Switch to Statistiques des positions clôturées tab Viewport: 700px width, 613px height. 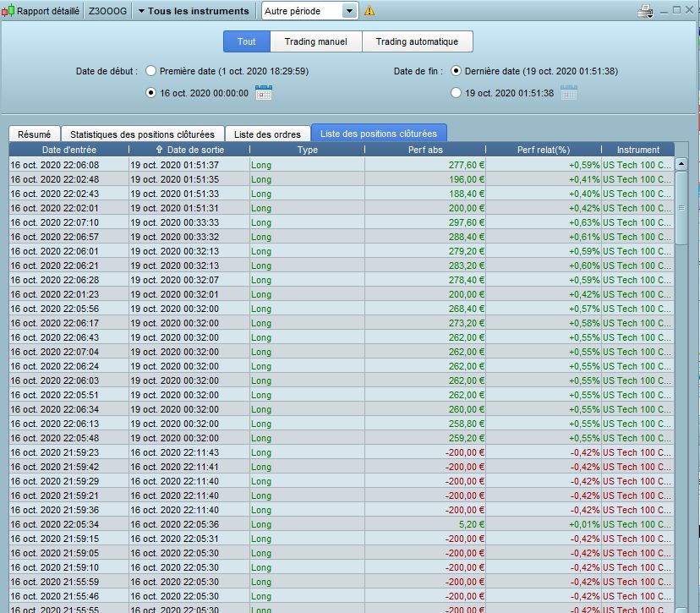(x=144, y=134)
